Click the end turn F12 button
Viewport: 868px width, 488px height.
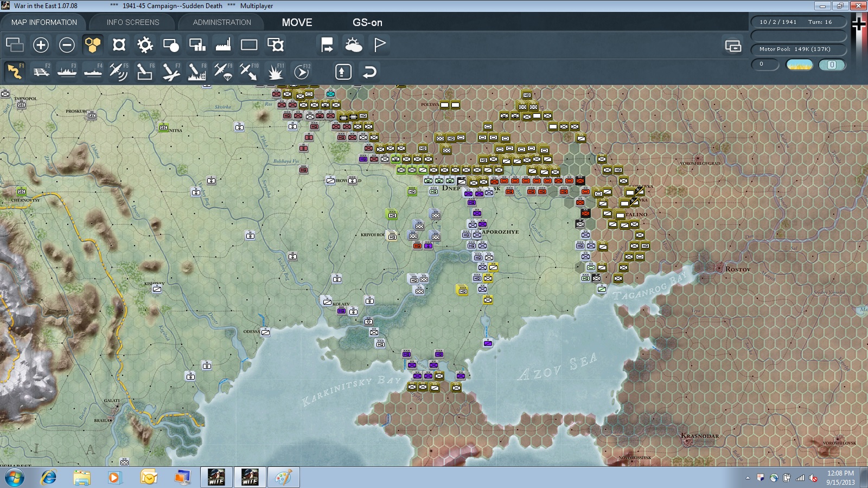pyautogui.click(x=302, y=72)
